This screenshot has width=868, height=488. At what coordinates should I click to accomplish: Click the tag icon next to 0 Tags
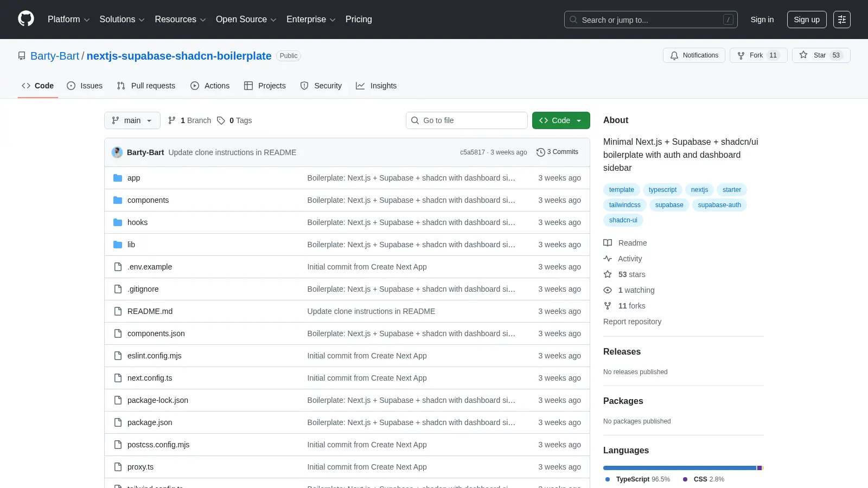point(221,120)
